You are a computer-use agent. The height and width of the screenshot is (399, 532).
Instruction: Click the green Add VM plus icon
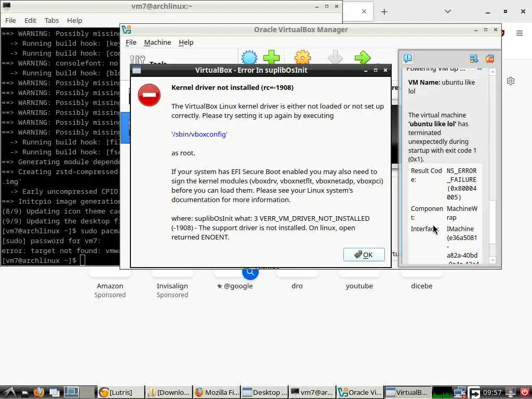(271, 57)
